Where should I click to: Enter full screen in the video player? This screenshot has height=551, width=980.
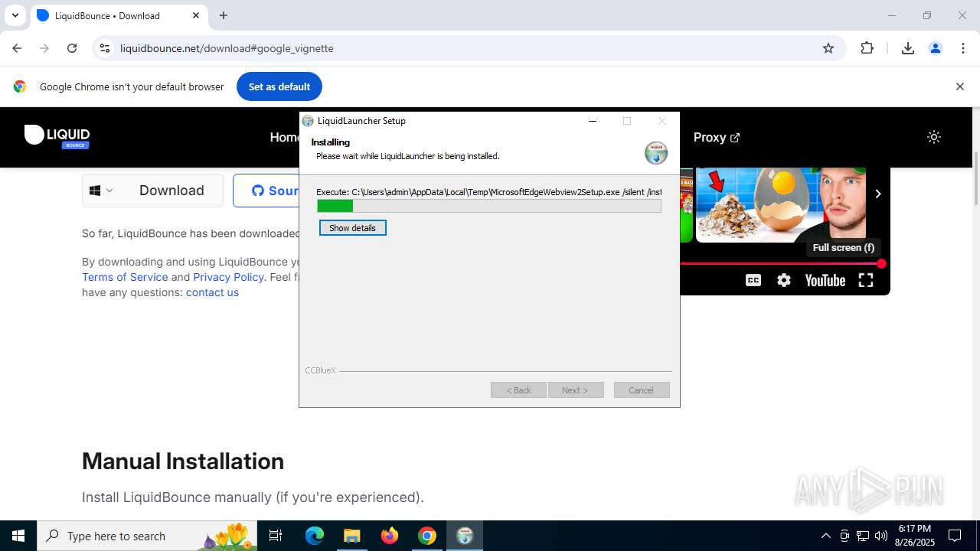[866, 280]
